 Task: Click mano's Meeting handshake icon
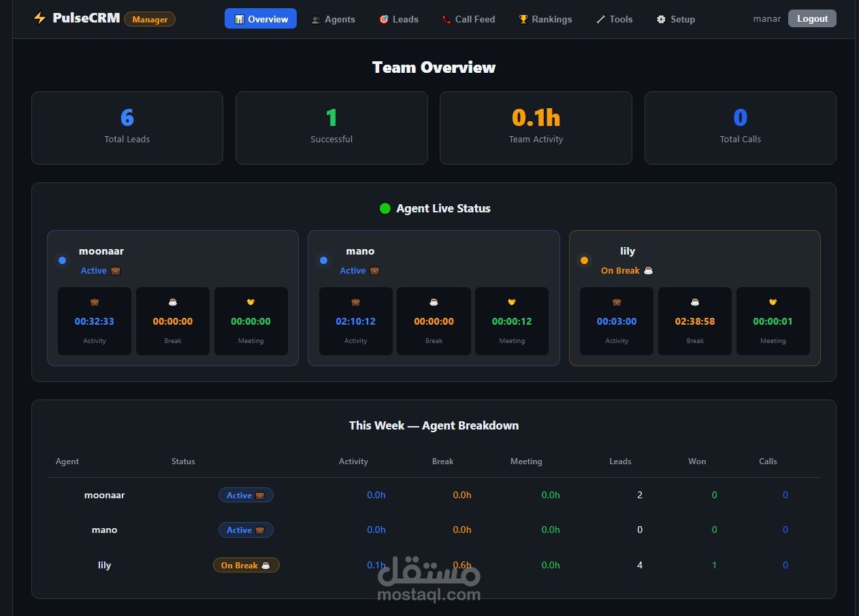tap(512, 302)
